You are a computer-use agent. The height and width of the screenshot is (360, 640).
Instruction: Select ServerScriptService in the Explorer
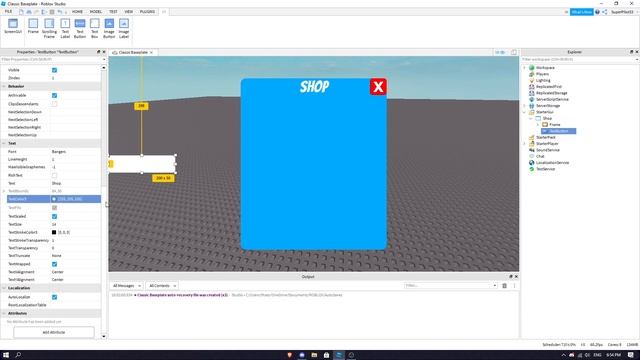click(x=552, y=99)
